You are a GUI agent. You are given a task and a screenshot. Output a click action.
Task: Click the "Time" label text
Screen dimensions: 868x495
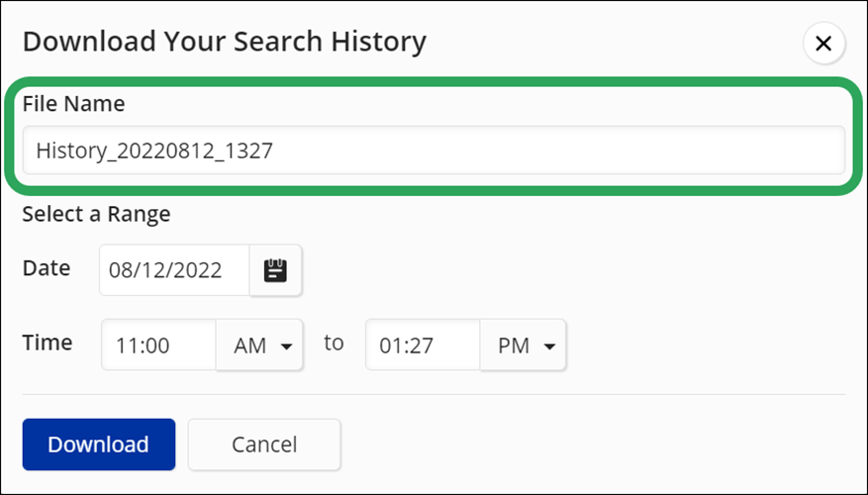[x=48, y=343]
